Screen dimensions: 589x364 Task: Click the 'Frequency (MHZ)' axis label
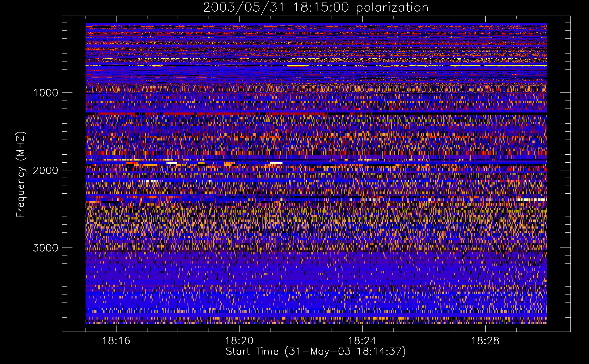click(21, 175)
